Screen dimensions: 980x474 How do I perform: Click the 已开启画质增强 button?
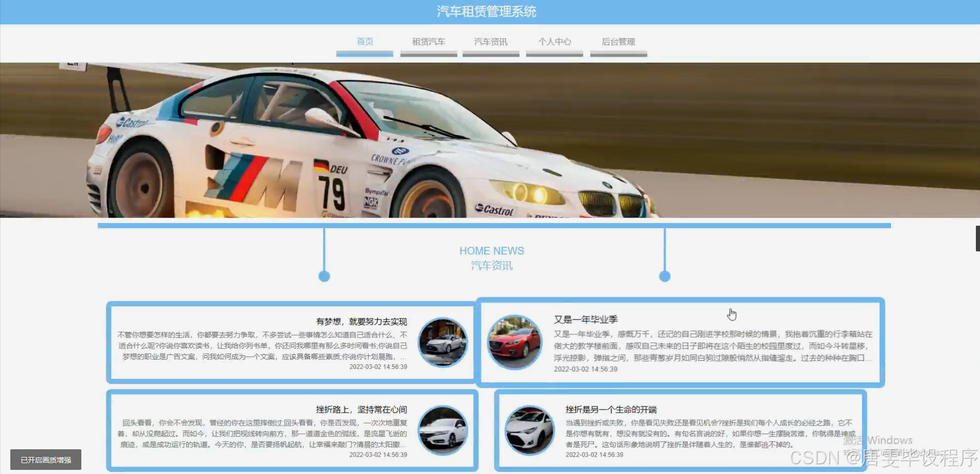(46, 460)
